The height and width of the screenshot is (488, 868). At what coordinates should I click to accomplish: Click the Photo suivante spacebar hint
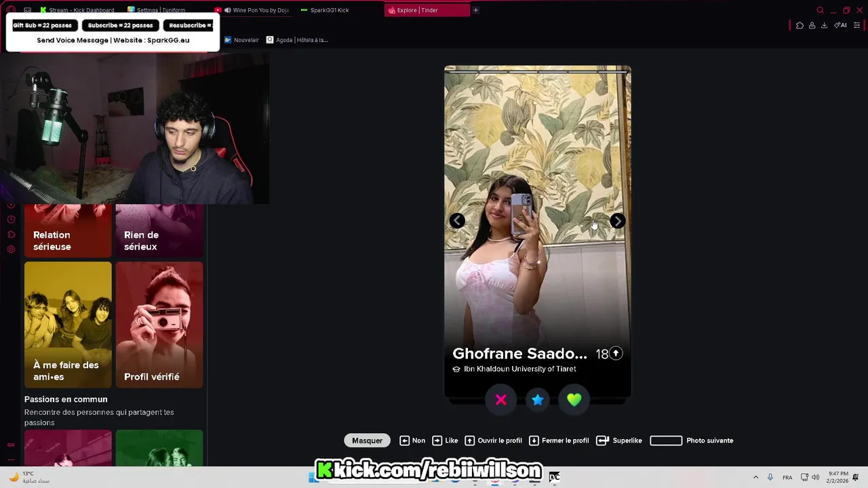click(692, 441)
